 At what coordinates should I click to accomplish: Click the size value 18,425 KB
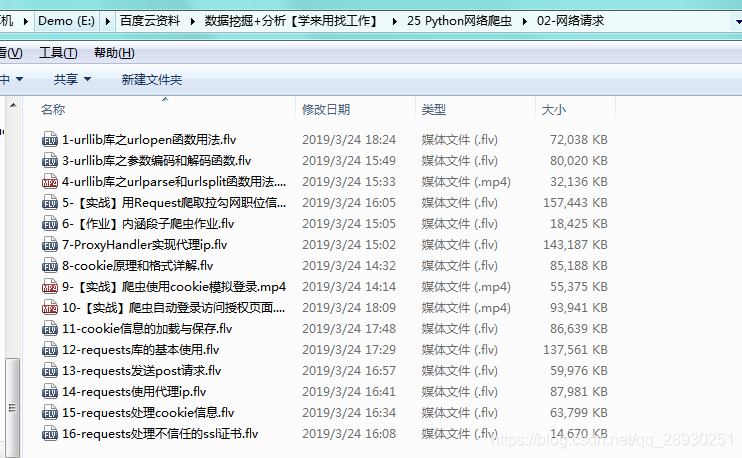click(x=579, y=224)
